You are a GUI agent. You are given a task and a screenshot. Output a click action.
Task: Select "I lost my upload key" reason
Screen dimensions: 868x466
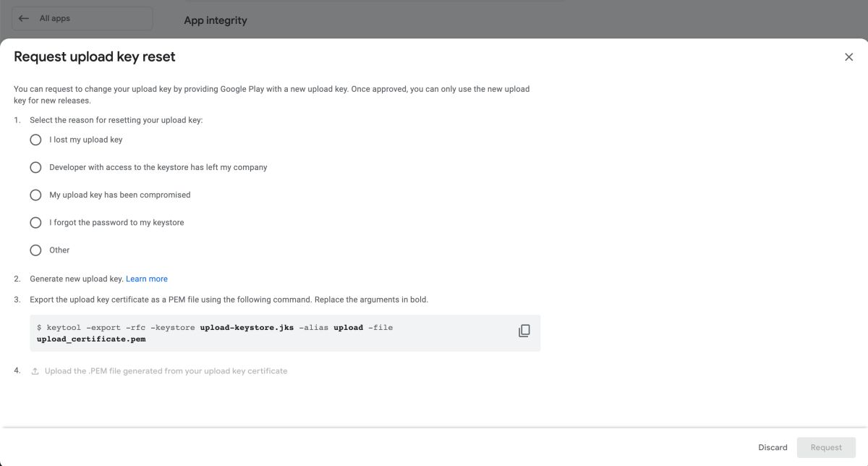pyautogui.click(x=35, y=140)
